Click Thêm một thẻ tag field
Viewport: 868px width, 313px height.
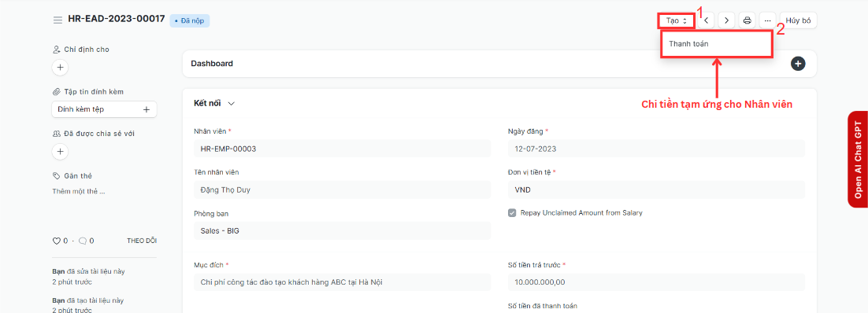[x=79, y=191]
